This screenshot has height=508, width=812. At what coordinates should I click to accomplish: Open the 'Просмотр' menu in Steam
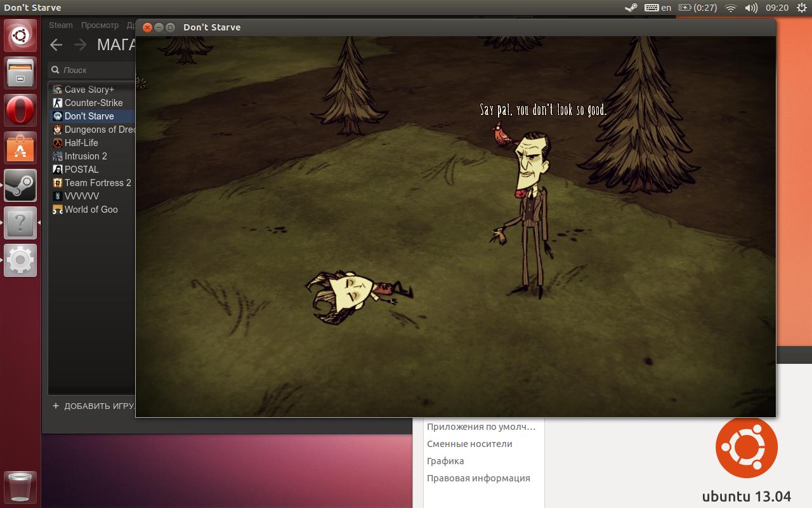point(100,25)
